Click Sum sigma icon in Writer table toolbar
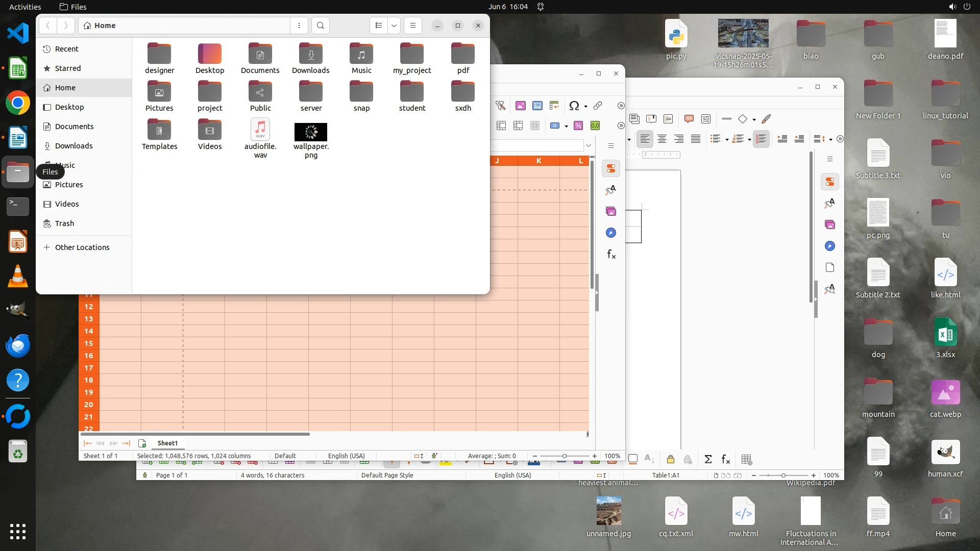 [708, 459]
